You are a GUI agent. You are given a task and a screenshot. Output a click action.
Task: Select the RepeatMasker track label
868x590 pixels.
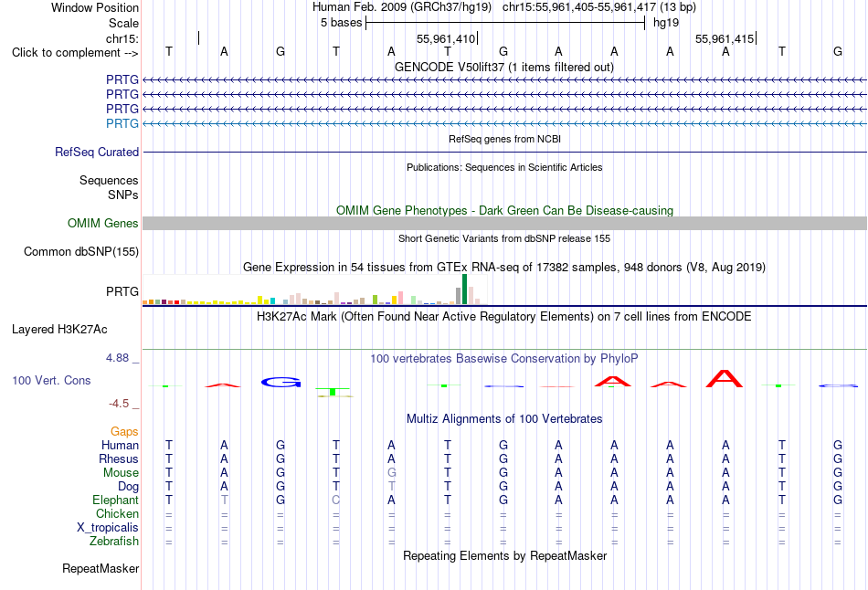tap(101, 568)
